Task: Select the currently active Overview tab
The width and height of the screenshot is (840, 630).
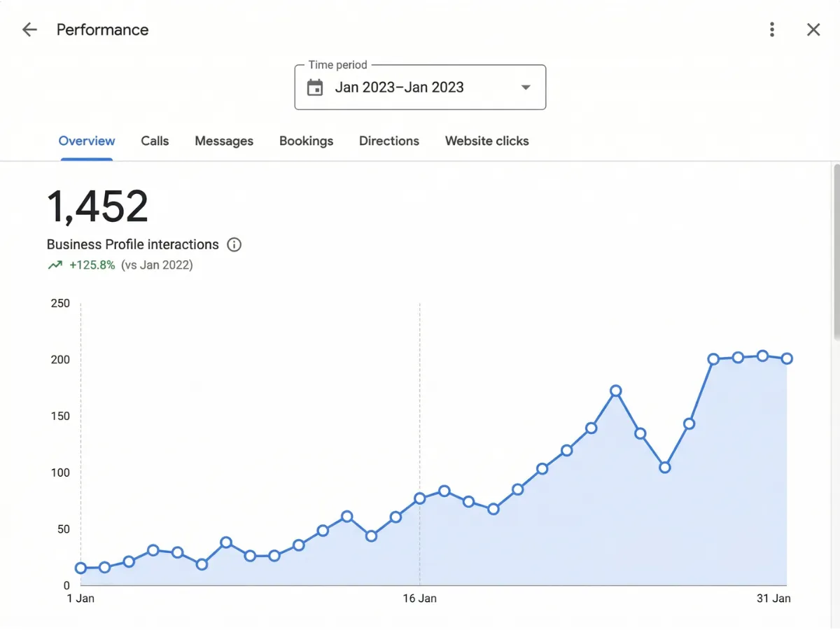Action: 86,141
